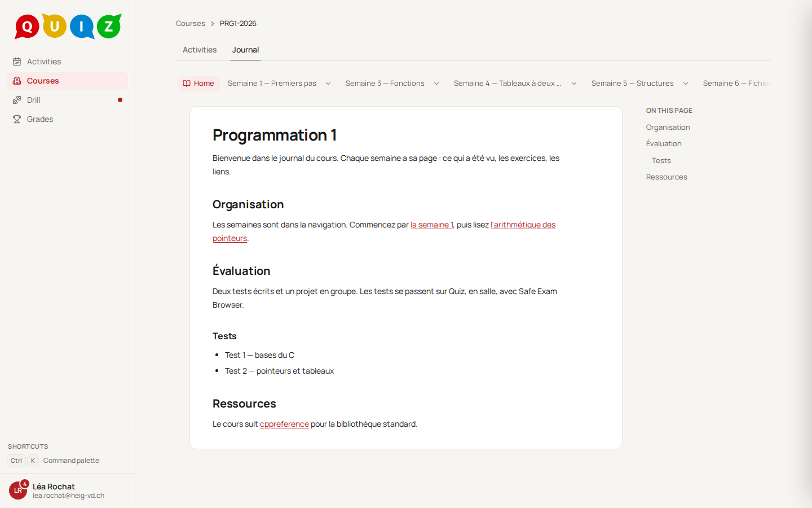Screen dimensions: 812x508
Task: Follow the 'la semaine 1' link
Action: coord(432,225)
